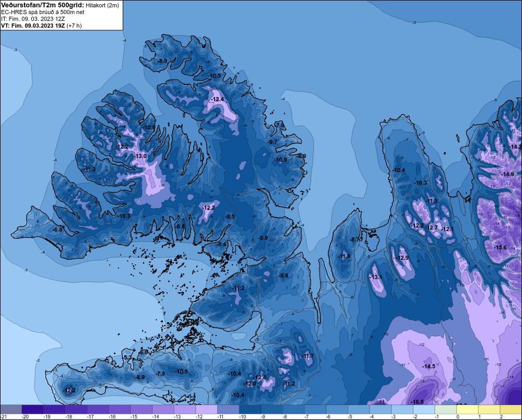Click the -13.0 temperature label on the map
The image size is (522, 420).
pyautogui.click(x=140, y=156)
